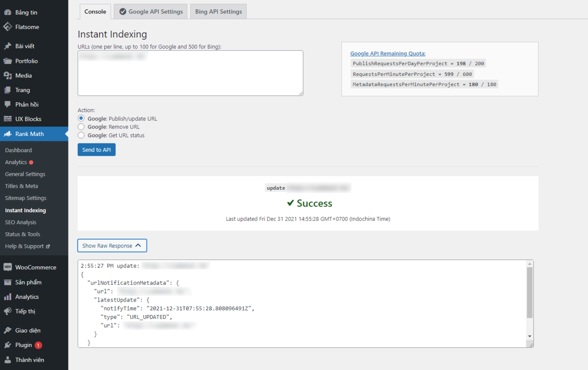The image size is (588, 370).
Task: Switch to the Bing API Settings tab
Action: tap(219, 12)
